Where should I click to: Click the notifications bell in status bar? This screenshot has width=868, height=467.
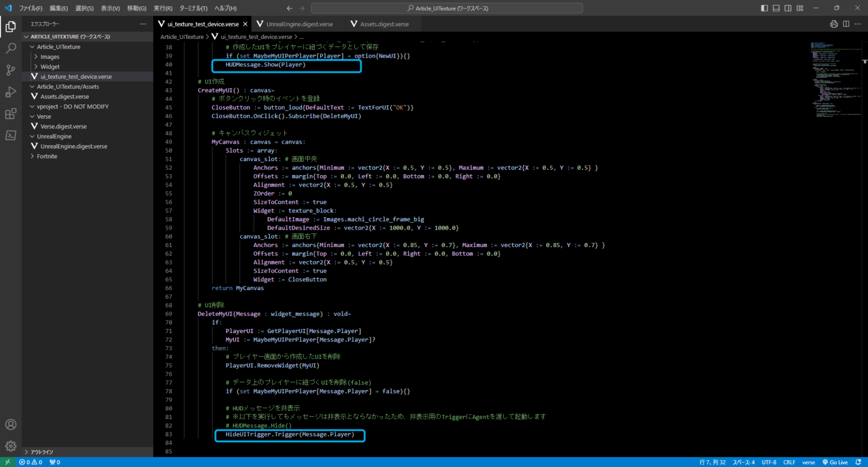(x=858, y=462)
